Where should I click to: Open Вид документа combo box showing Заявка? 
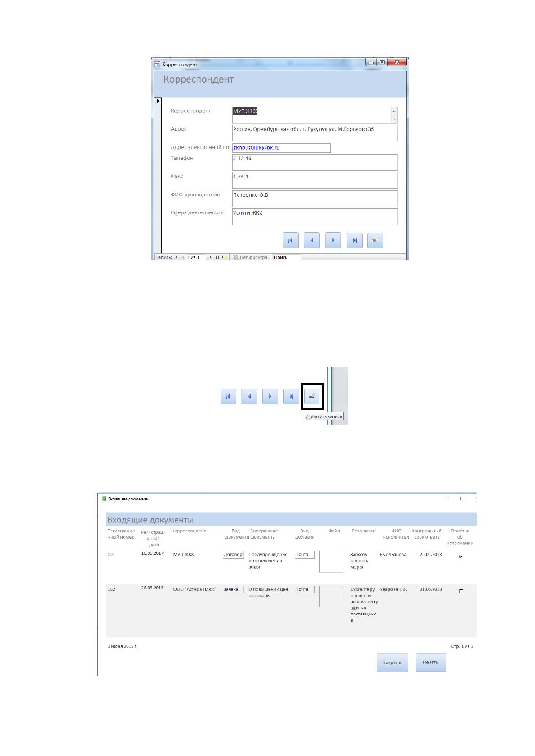(x=233, y=589)
